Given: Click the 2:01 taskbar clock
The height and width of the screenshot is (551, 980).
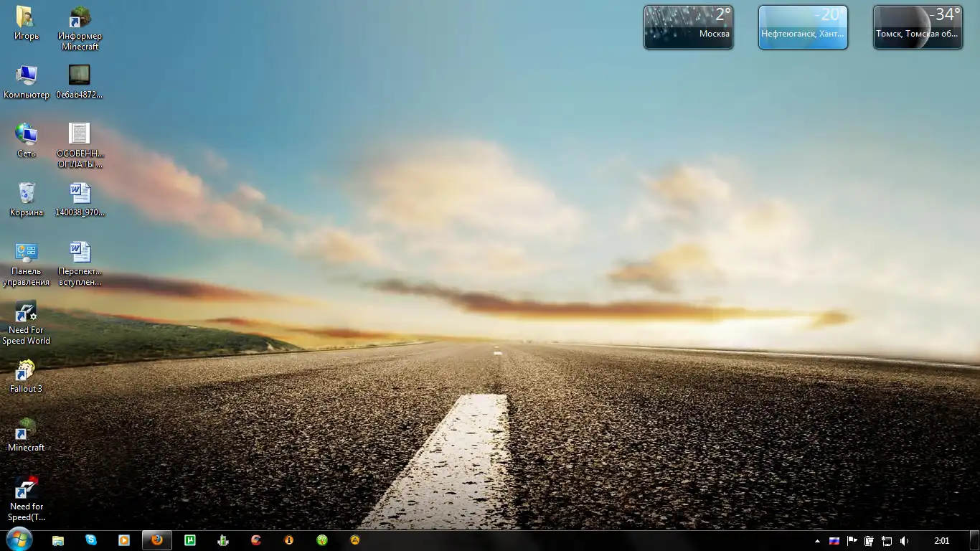Looking at the screenshot, I should click(942, 541).
